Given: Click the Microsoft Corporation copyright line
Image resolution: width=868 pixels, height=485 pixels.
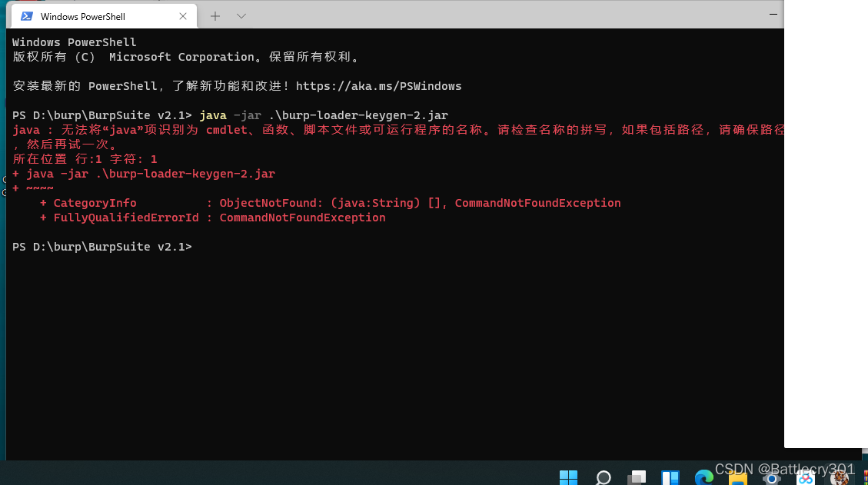Looking at the screenshot, I should coord(186,57).
